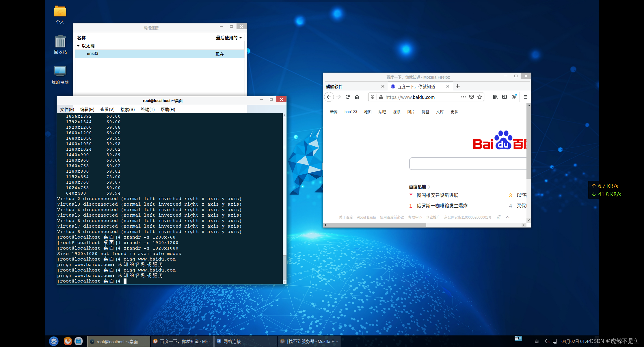Click Firefox vertical scrollbar thumb
644x347 pixels.
coord(528,143)
